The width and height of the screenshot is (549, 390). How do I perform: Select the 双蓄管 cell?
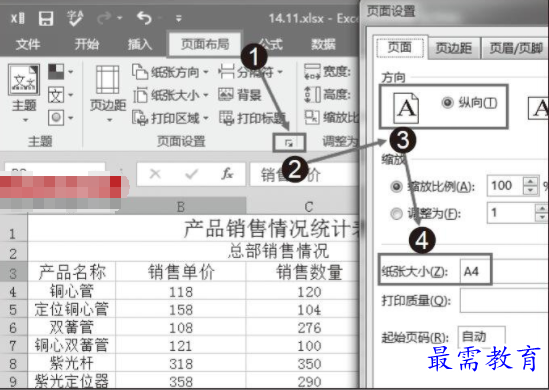click(x=71, y=327)
